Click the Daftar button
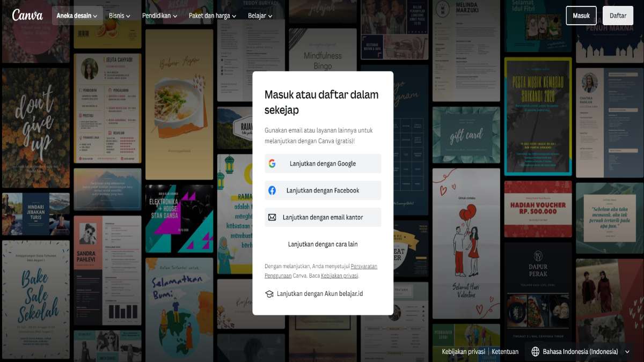This screenshot has width=644, height=362. (618, 16)
